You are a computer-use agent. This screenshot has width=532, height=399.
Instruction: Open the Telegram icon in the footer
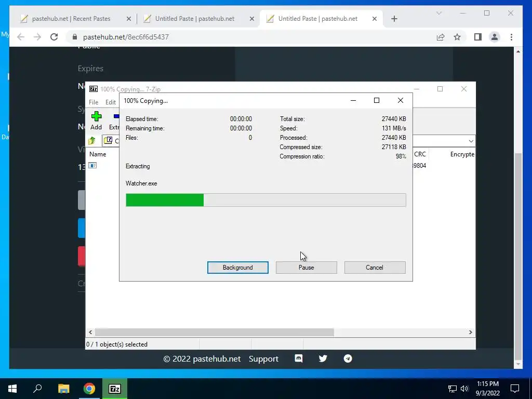tap(348, 358)
